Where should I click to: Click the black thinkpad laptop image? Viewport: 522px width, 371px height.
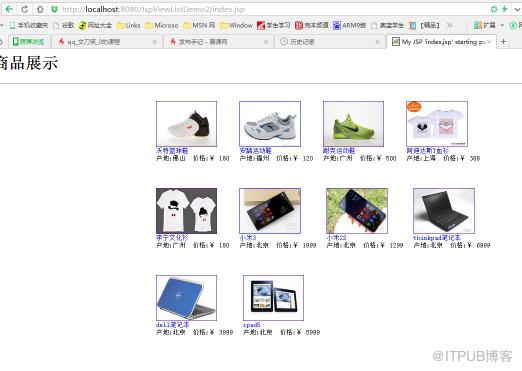[444, 211]
